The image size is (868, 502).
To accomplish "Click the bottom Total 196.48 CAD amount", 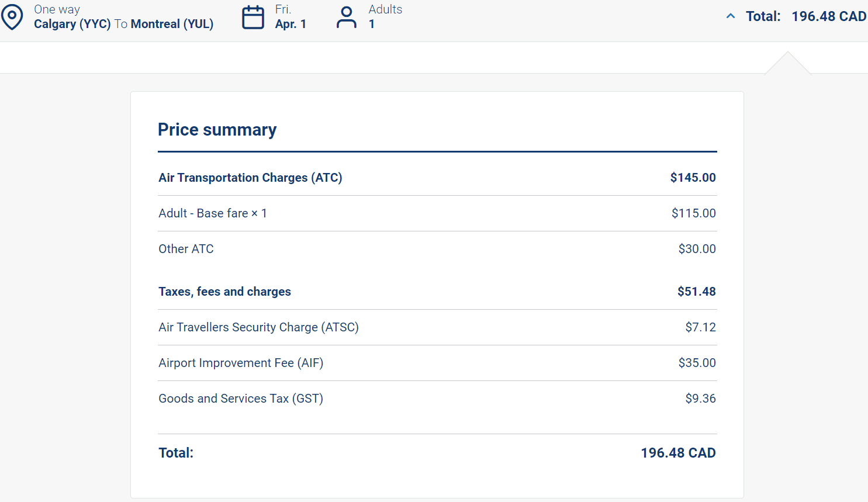I will 678,453.
